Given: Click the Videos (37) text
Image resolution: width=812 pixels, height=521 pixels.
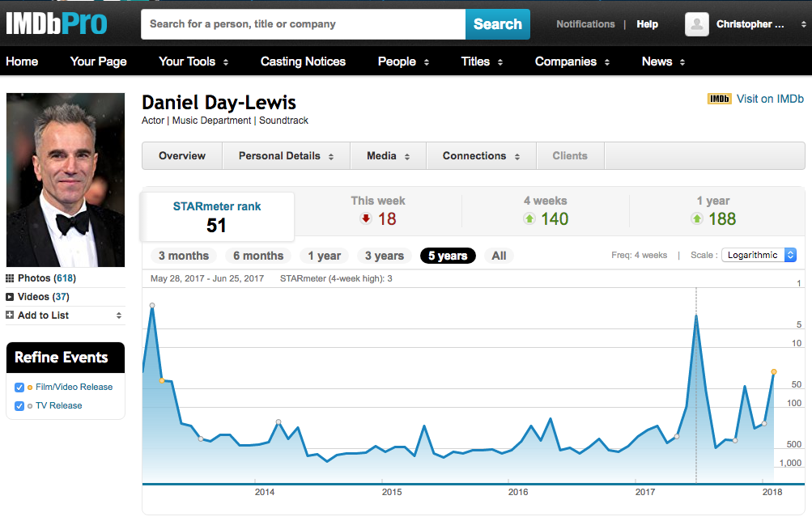Looking at the screenshot, I should click(44, 297).
